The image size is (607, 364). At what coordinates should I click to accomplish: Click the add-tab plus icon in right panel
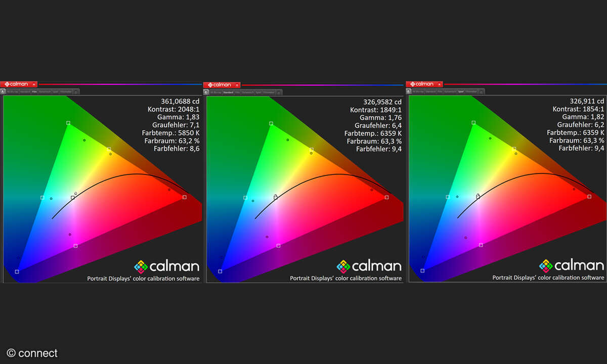tap(481, 92)
